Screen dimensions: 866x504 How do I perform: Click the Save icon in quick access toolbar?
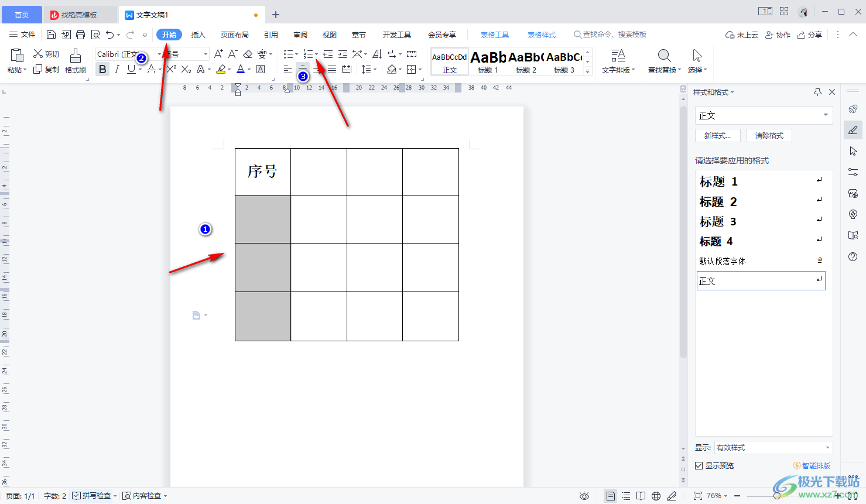point(51,35)
